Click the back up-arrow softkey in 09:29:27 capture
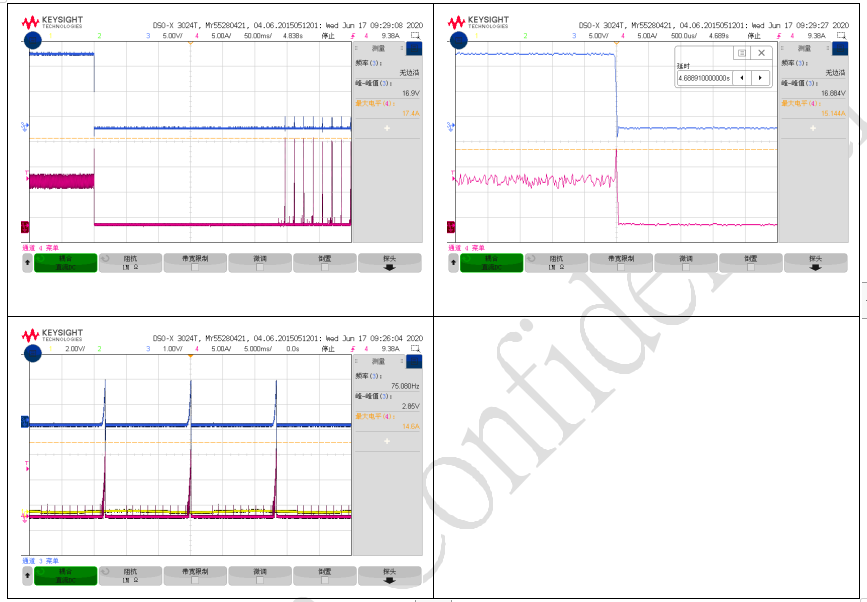 coord(453,263)
